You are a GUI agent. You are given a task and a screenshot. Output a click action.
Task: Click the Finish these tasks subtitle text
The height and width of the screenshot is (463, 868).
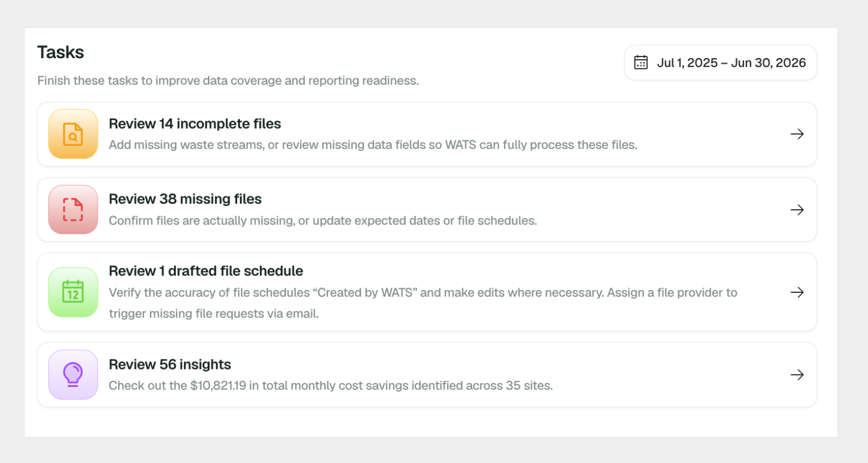coord(228,80)
